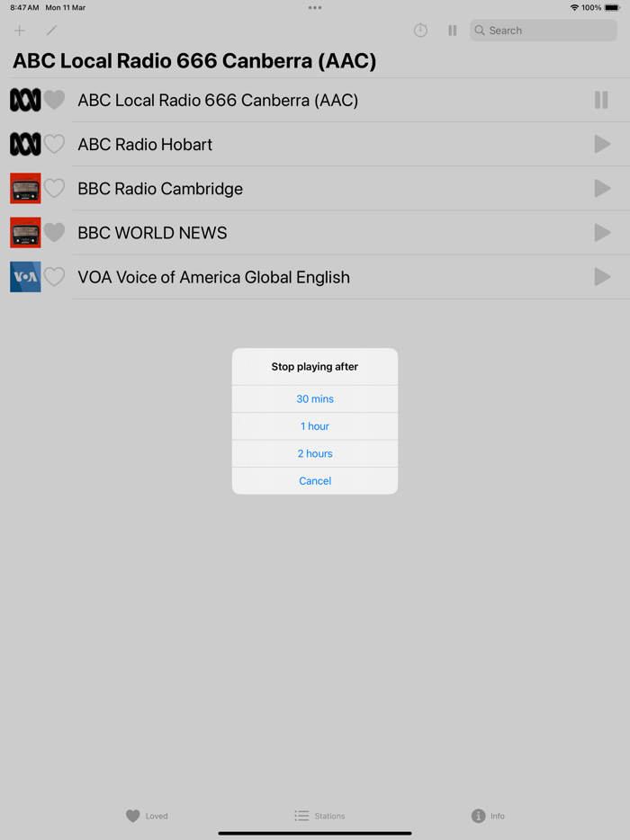Pick 2 hours stop playing option
The height and width of the screenshot is (840, 630).
[315, 453]
